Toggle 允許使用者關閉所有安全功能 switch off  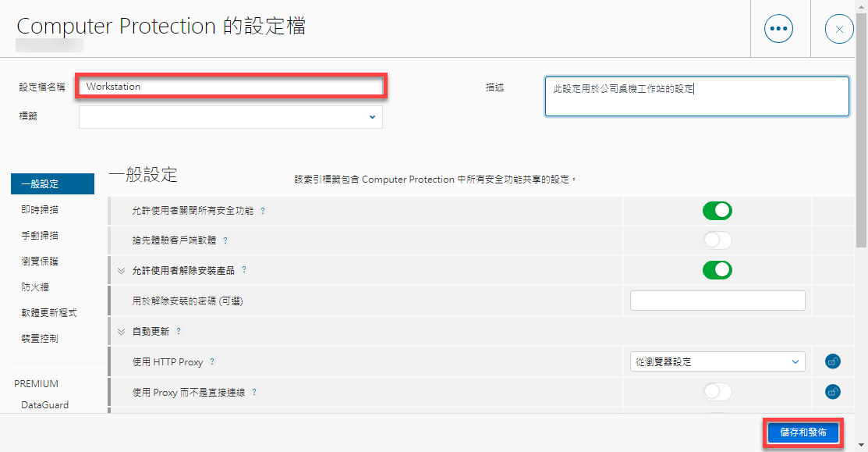[717, 211]
